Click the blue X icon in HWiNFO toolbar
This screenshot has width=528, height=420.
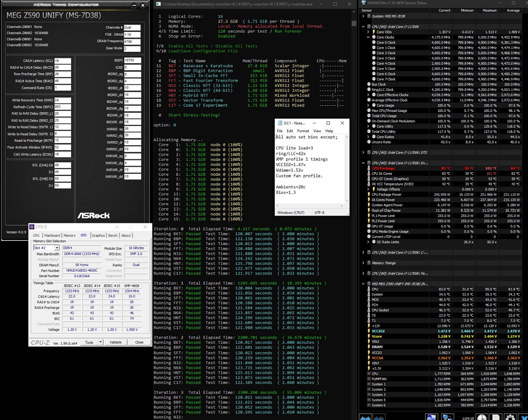click(x=524, y=417)
